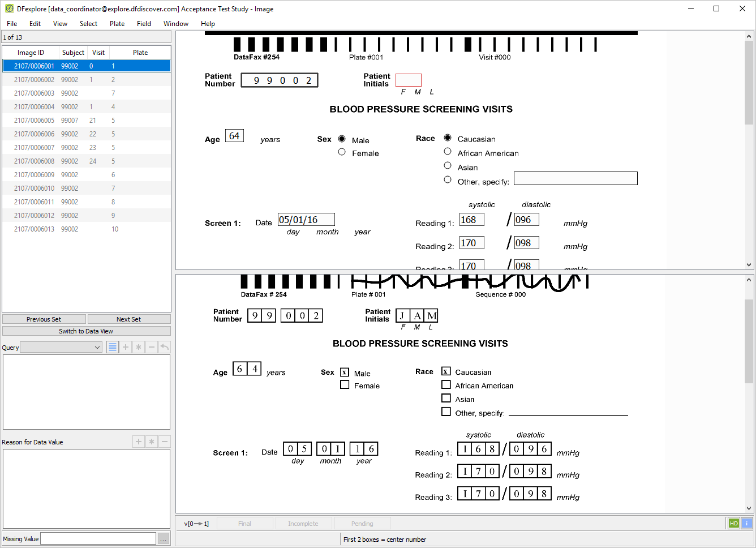Select the Female sex radio button
Screen dimensions: 756x548
pos(342,152)
